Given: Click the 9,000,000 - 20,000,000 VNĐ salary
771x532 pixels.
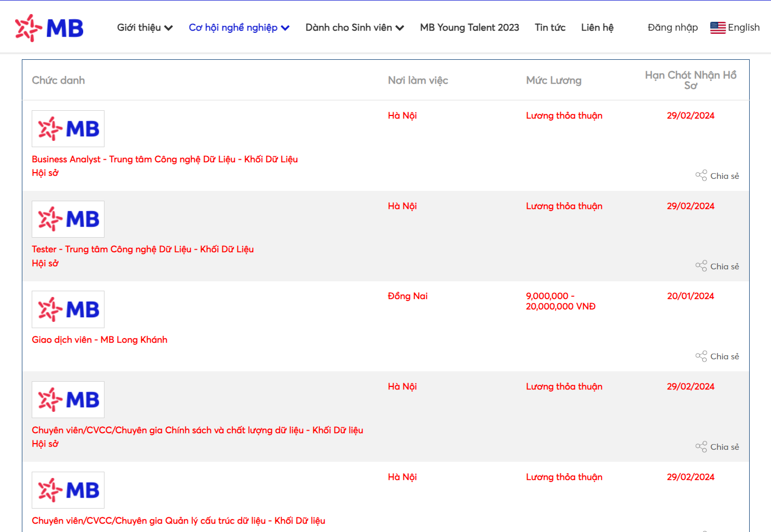Looking at the screenshot, I should coord(560,301).
